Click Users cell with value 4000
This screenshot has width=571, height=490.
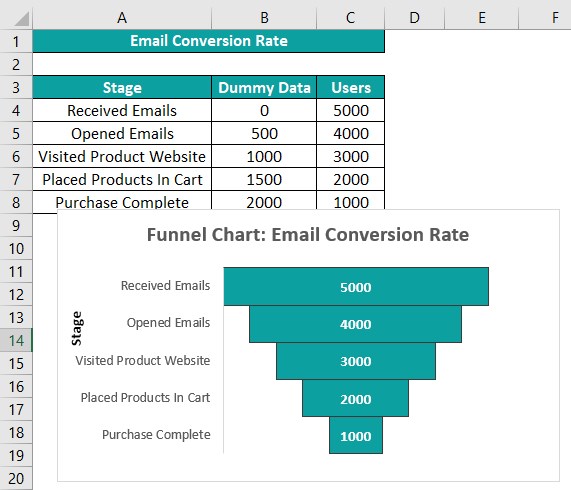(351, 133)
